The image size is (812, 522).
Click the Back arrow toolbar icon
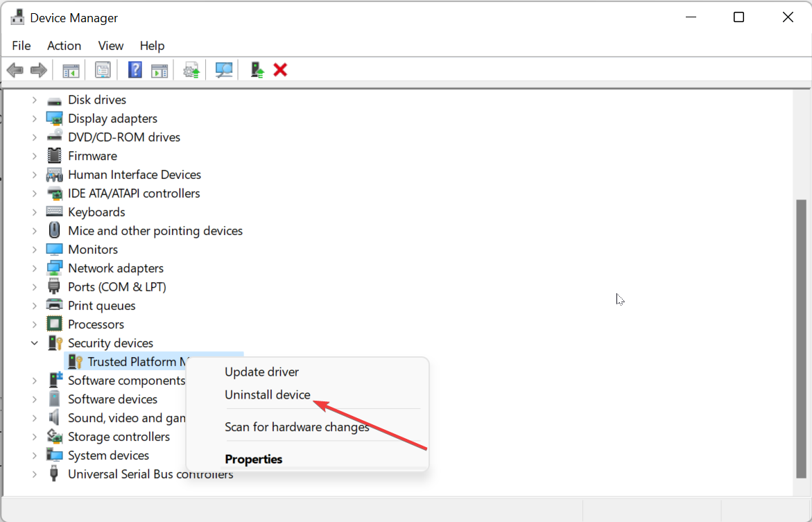tap(15, 70)
